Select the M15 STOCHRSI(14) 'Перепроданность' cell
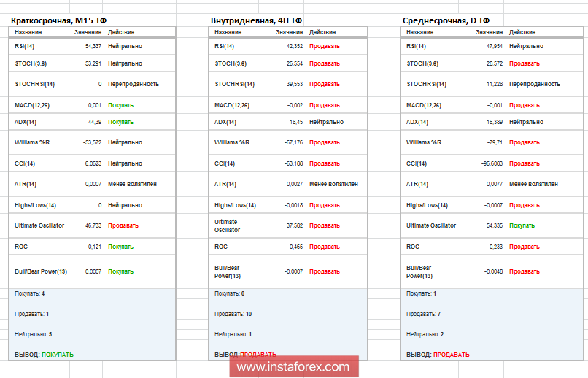This screenshot has height=378, width=588. click(x=134, y=84)
